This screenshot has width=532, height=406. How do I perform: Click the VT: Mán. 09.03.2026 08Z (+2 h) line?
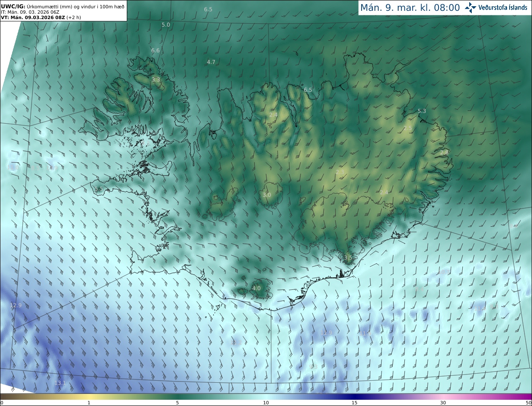pyautogui.click(x=41, y=17)
